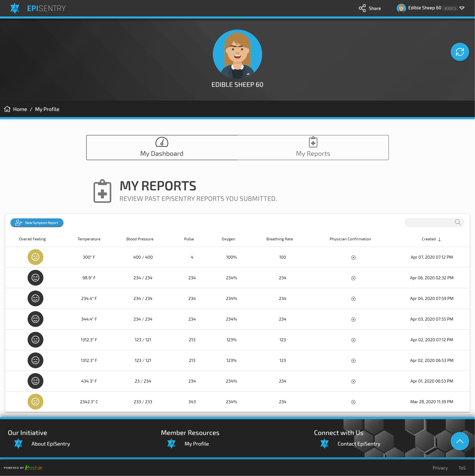Image resolution: width=475 pixels, height=476 pixels.
Task: Sort the table by Temperature column
Action: tap(89, 239)
